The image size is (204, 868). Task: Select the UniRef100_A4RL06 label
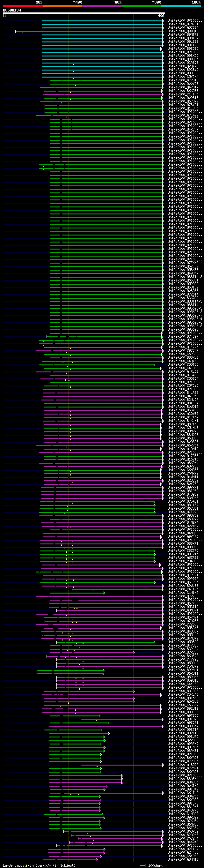click(183, 371)
